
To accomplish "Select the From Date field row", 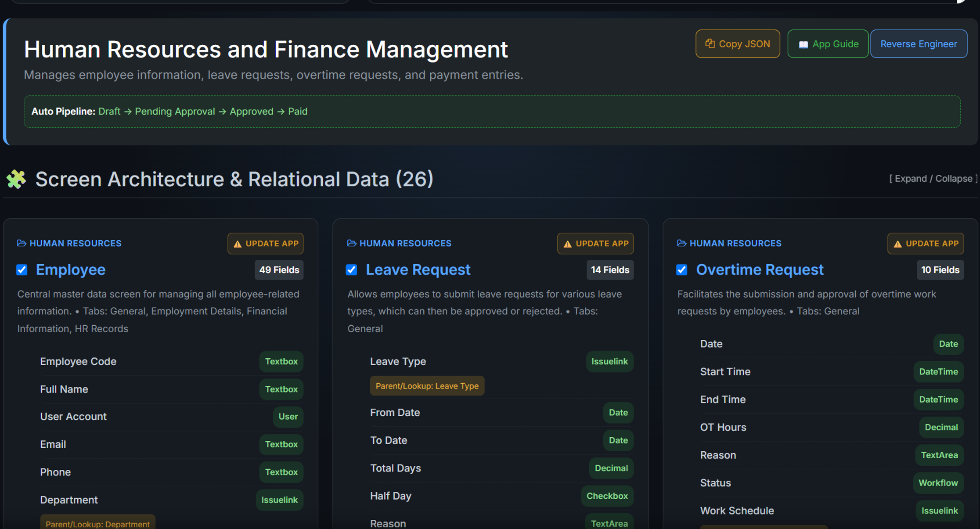I will (502, 413).
